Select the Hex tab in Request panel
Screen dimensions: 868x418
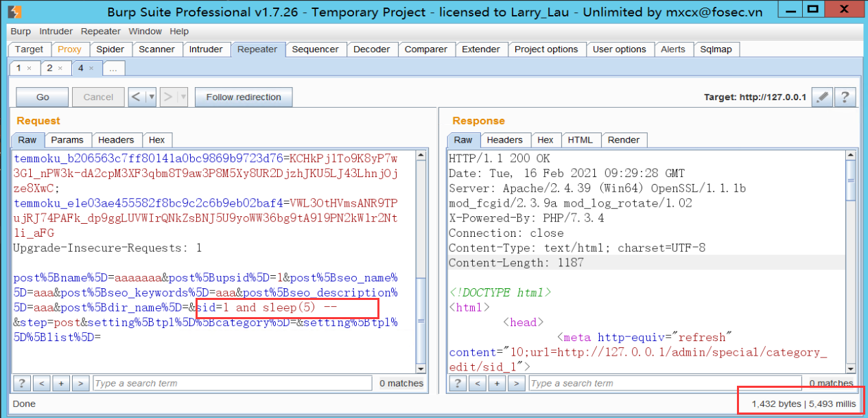pyautogui.click(x=156, y=140)
